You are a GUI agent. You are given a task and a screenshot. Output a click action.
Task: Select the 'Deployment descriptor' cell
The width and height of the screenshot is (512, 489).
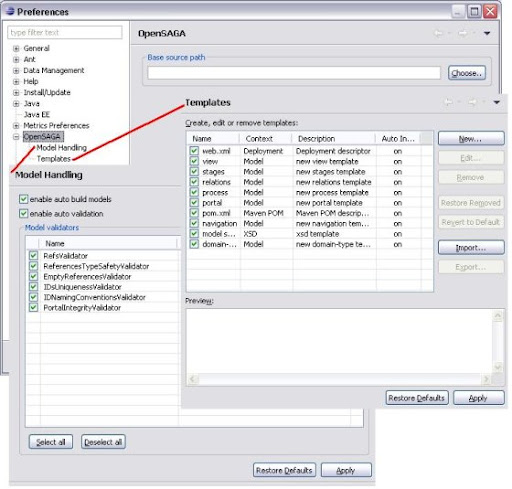tap(333, 151)
